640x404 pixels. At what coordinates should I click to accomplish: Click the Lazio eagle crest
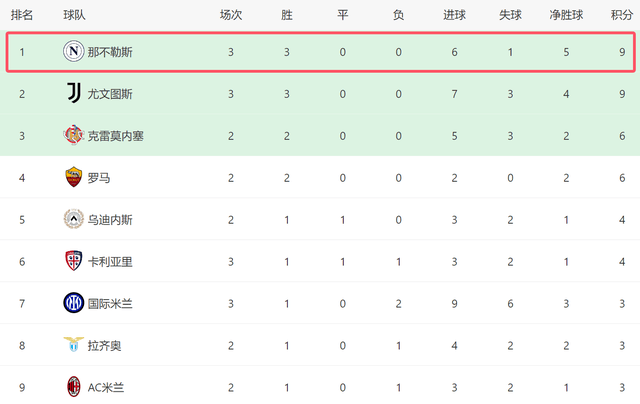tap(73, 345)
